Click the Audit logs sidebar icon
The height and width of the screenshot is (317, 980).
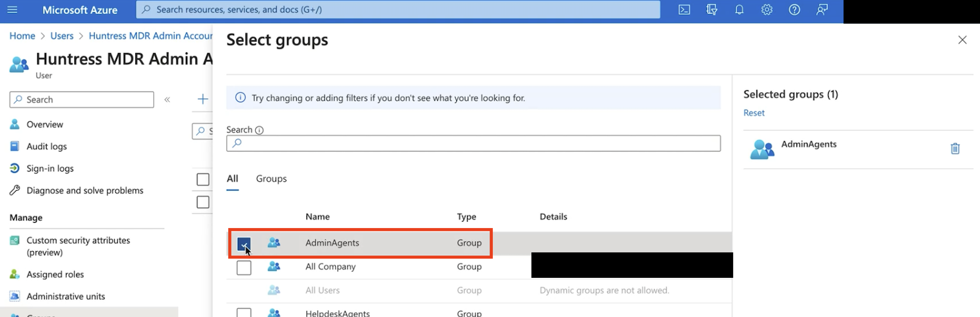(15, 146)
